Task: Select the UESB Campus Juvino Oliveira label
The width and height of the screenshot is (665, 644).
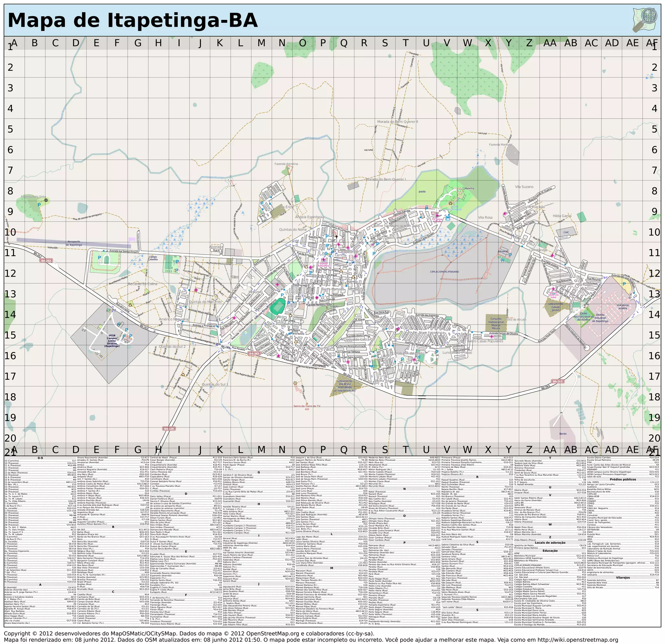Action: coord(112,341)
